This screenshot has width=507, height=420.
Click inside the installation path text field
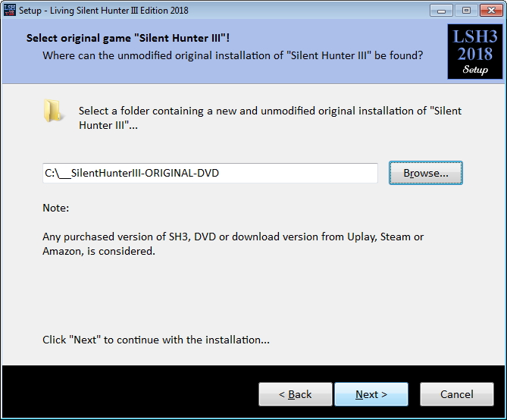pyautogui.click(x=210, y=173)
